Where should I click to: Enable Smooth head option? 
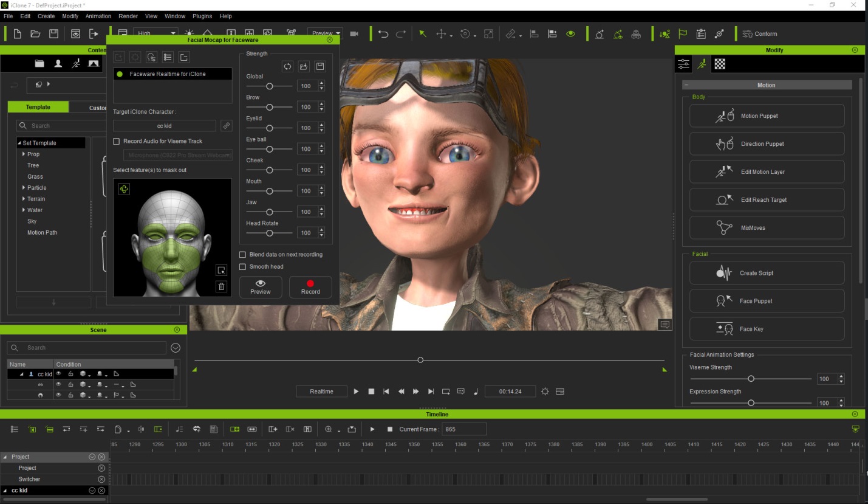pos(242,266)
